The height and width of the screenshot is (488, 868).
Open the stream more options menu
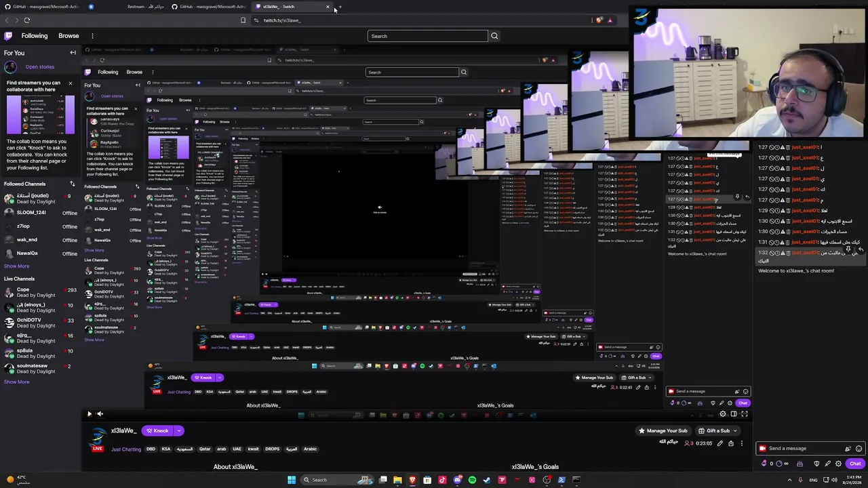coord(741,443)
